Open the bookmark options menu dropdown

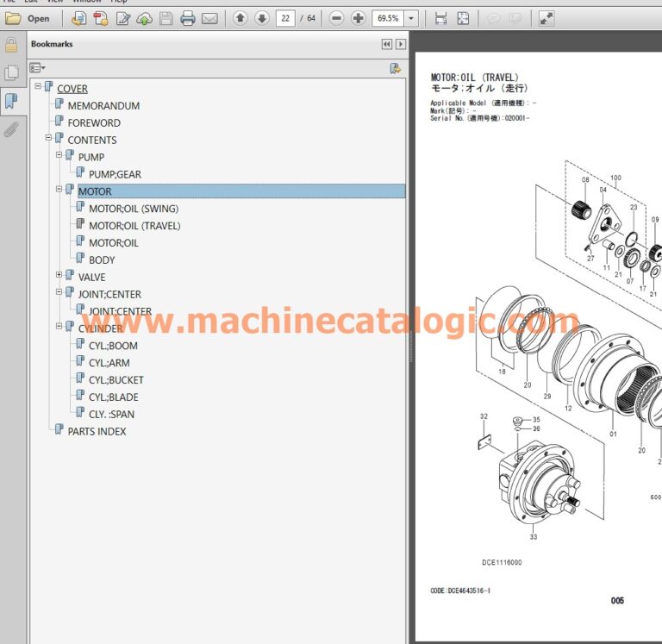[x=37, y=67]
